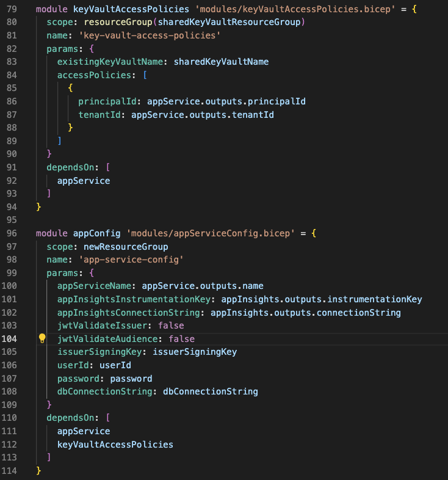The height and width of the screenshot is (480, 448).
Task: Click the string 'key-vault-access-policies'
Action: click(150, 35)
